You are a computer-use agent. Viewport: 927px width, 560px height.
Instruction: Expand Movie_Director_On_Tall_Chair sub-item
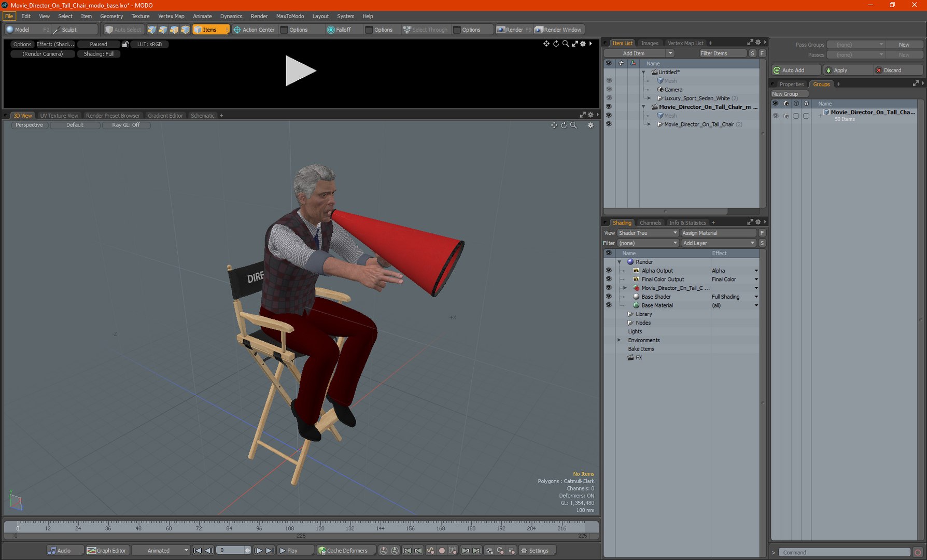point(649,124)
